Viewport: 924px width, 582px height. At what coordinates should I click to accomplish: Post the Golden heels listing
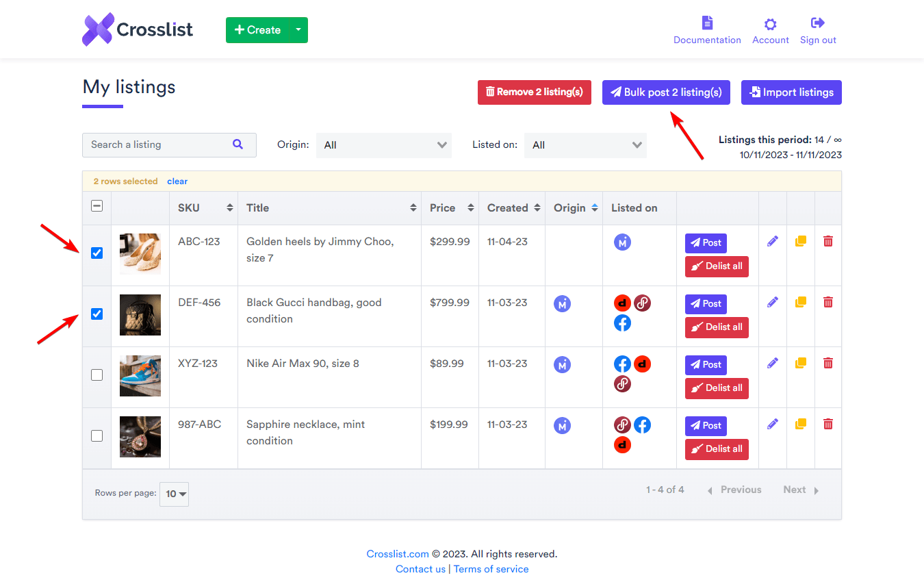click(706, 243)
